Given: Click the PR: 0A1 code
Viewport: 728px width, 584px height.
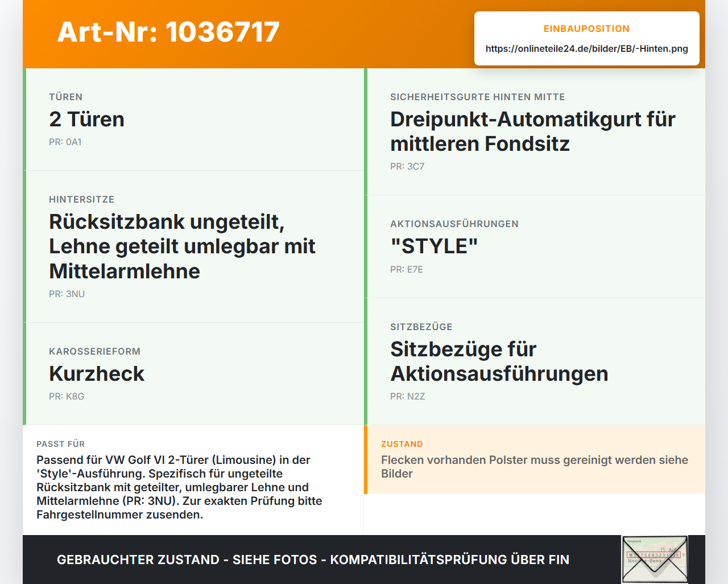Looking at the screenshot, I should [x=65, y=142].
